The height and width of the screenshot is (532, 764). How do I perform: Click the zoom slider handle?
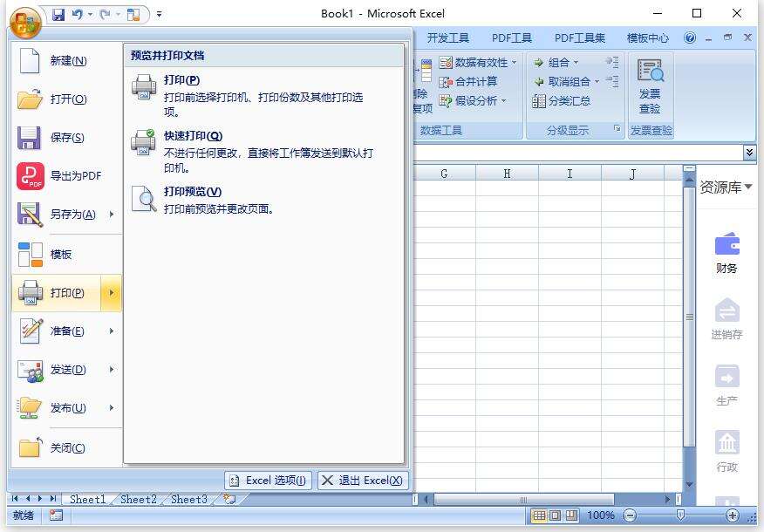point(680,515)
